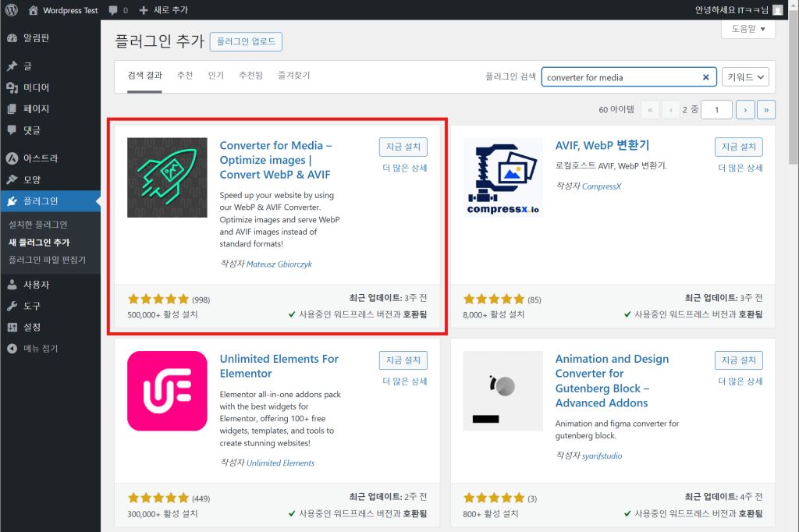The width and height of the screenshot is (799, 532).
Task: Click the user avatar in the admin bar
Action: 778,10
